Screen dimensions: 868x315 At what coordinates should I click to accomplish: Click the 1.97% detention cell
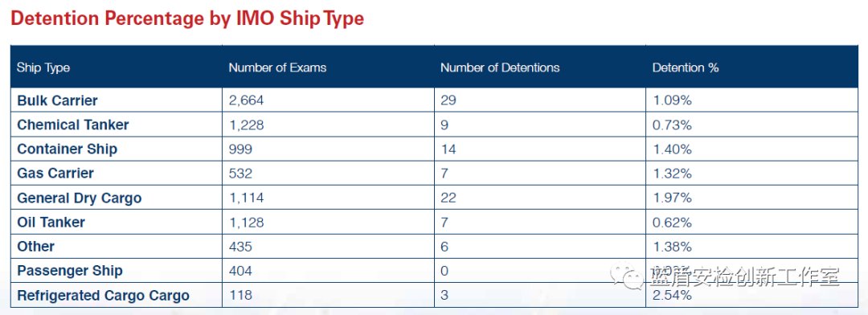(751, 198)
